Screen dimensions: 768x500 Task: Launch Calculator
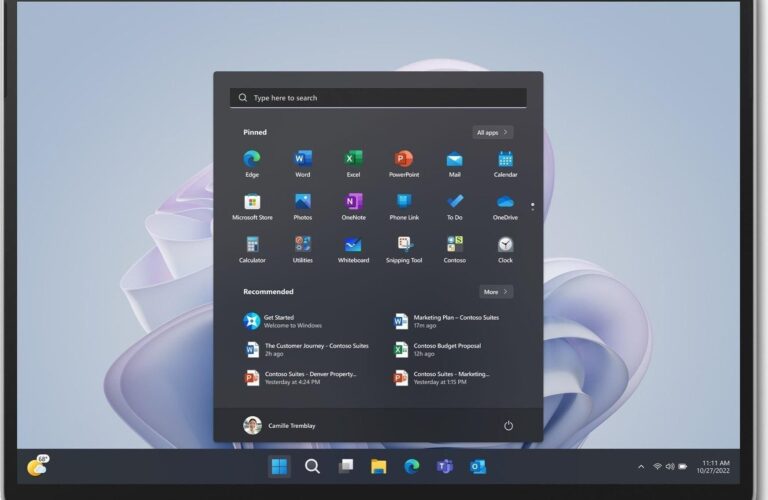[252, 249]
